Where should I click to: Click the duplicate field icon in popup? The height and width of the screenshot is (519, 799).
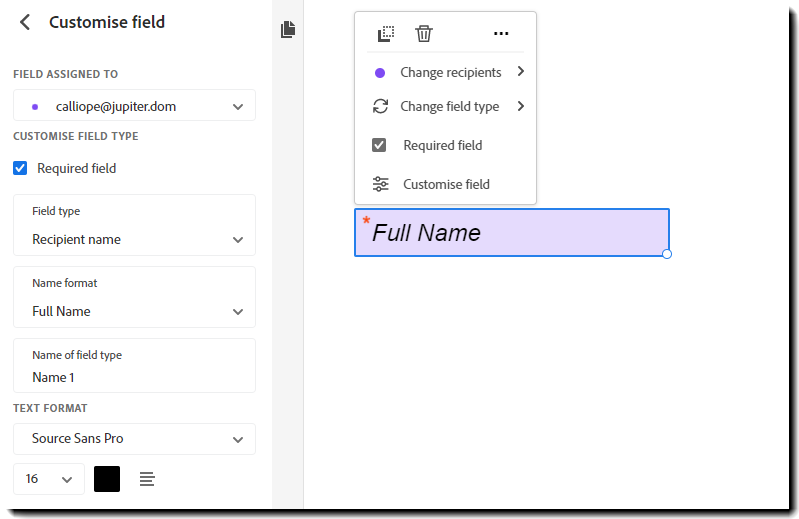click(x=386, y=34)
